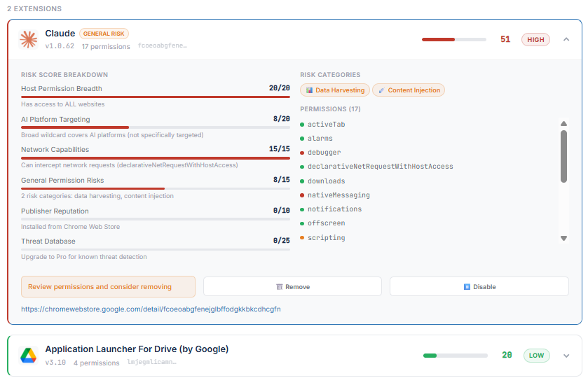Click the Drive launcher risk score bar

click(456, 356)
